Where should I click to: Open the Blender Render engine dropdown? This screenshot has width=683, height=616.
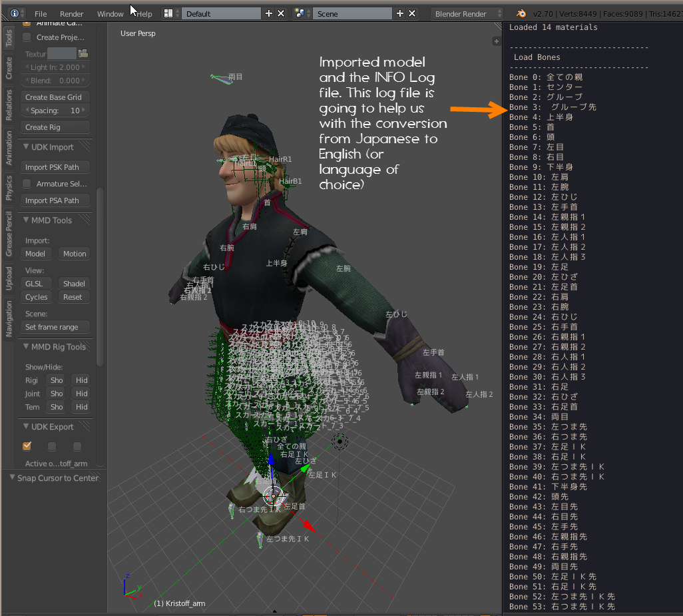(467, 13)
